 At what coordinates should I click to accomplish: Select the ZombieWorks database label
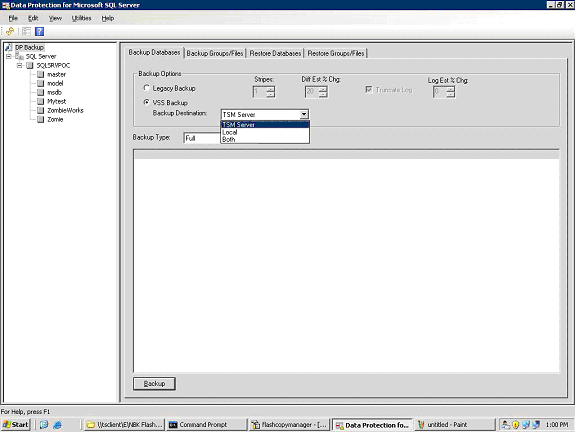pyautogui.click(x=65, y=110)
